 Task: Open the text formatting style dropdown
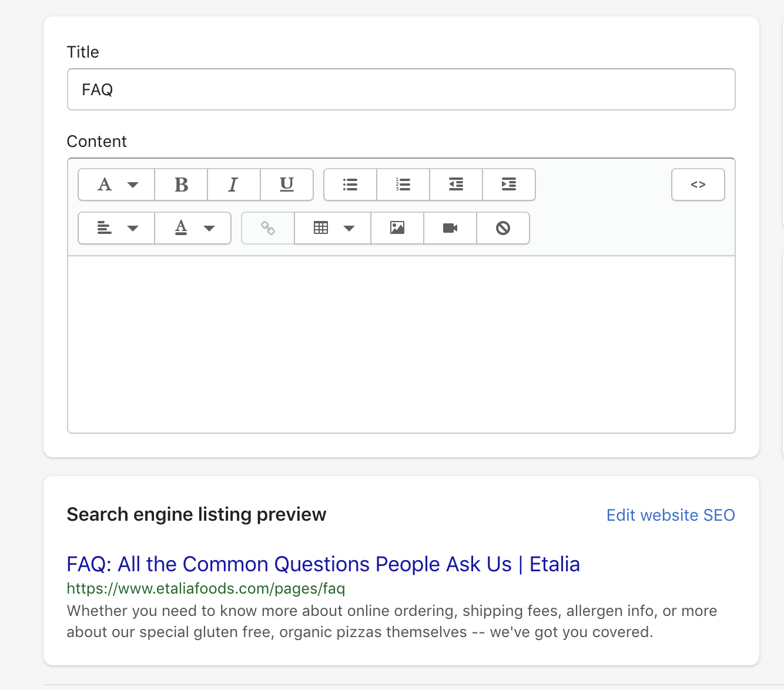[116, 185]
